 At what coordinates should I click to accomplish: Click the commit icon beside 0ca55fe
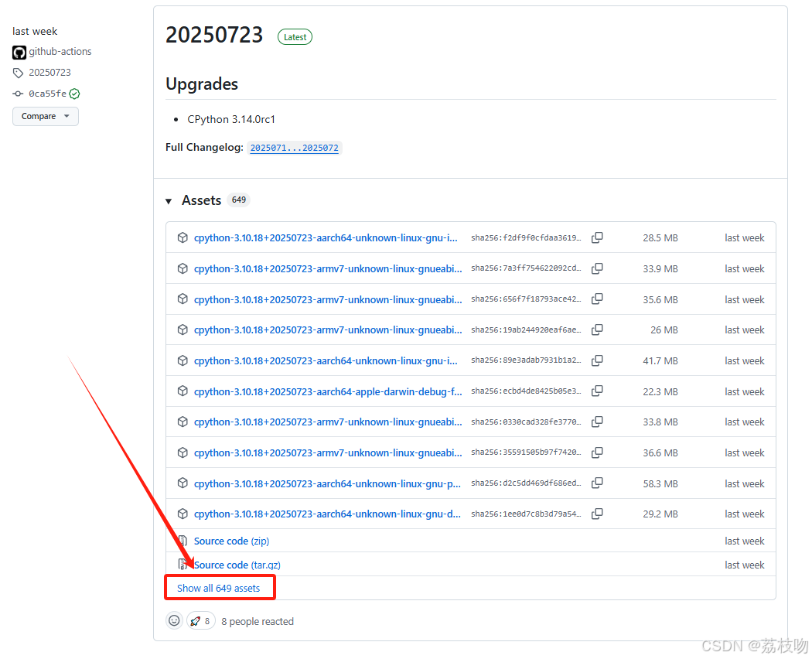(18, 94)
